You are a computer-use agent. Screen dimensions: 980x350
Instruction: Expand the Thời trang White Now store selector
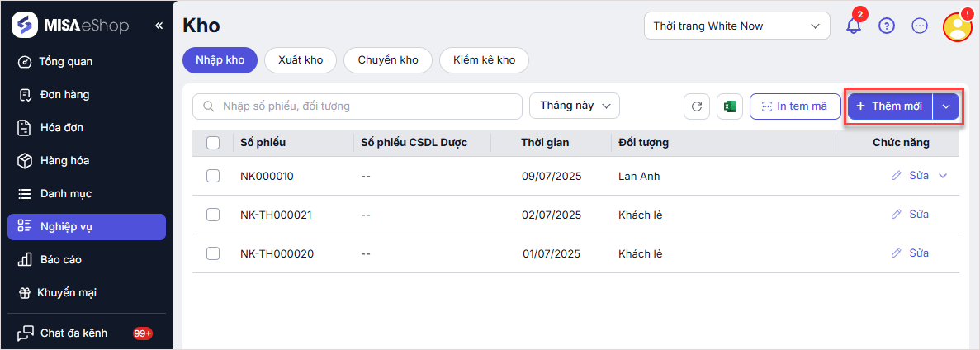pyautogui.click(x=736, y=26)
